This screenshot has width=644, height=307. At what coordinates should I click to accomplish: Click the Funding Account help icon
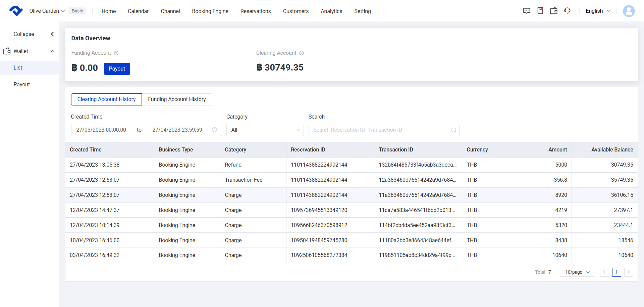pyautogui.click(x=116, y=53)
